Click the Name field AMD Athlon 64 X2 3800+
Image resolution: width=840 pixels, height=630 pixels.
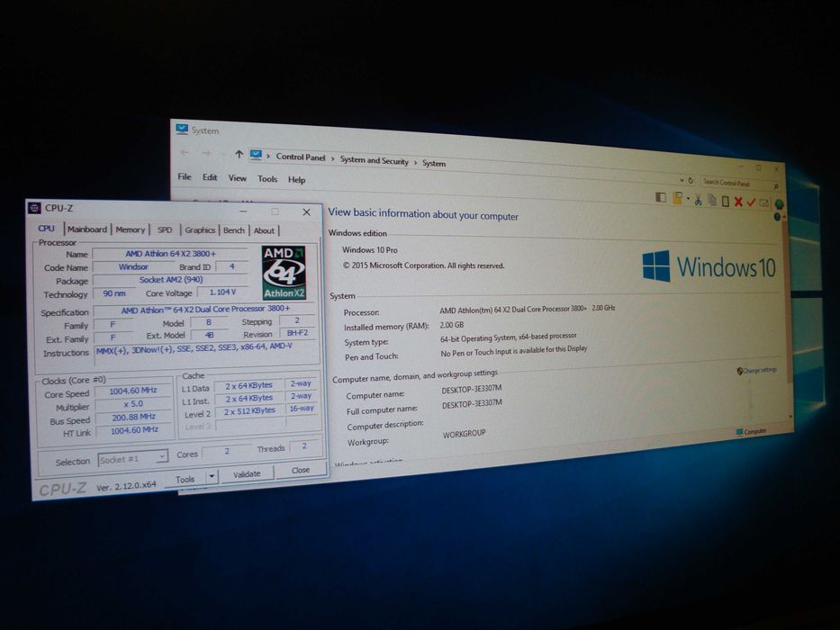(170, 254)
